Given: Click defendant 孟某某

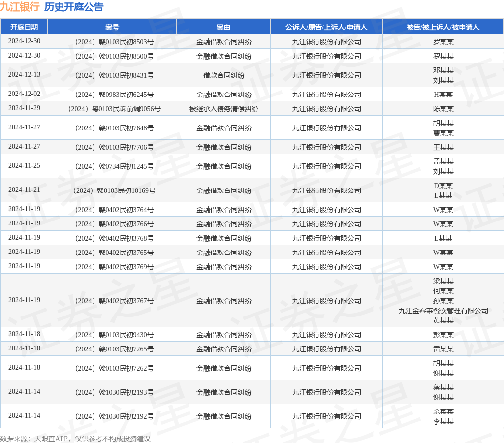Looking at the screenshot, I should 443,161.
